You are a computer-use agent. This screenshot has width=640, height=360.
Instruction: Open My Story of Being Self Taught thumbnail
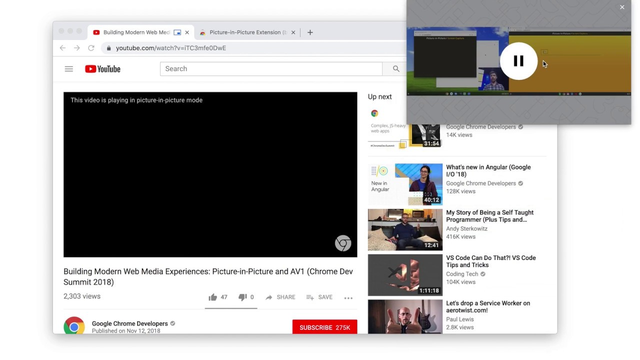coord(405,229)
